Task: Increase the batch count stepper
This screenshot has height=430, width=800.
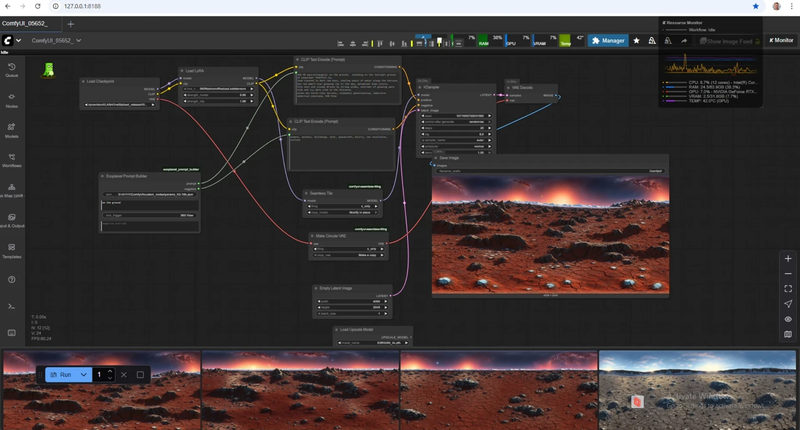Action: point(110,371)
